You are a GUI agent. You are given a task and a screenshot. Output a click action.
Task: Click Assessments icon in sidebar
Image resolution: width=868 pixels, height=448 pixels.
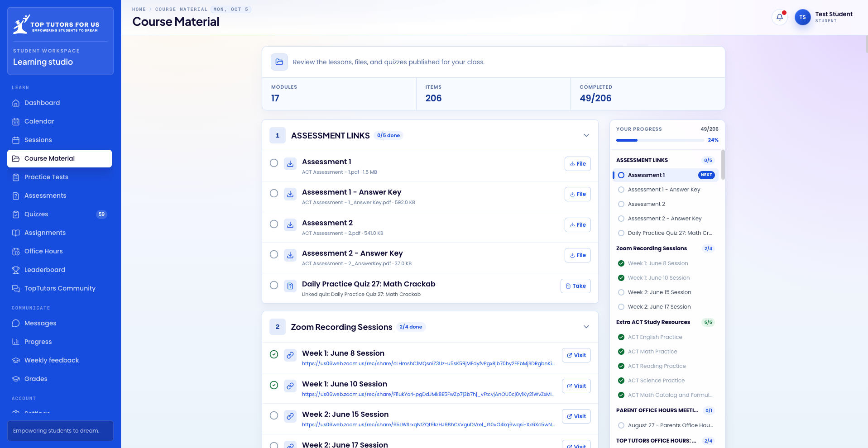pos(16,195)
